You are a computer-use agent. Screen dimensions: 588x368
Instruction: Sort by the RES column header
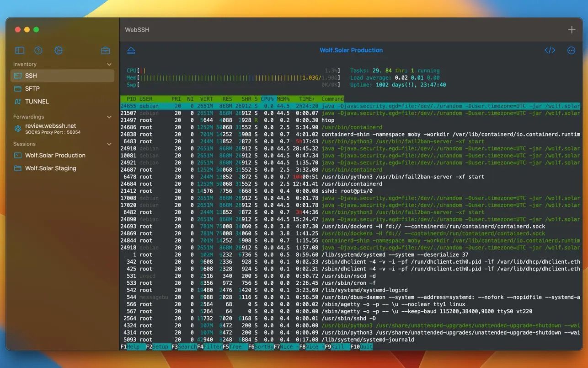tap(227, 99)
